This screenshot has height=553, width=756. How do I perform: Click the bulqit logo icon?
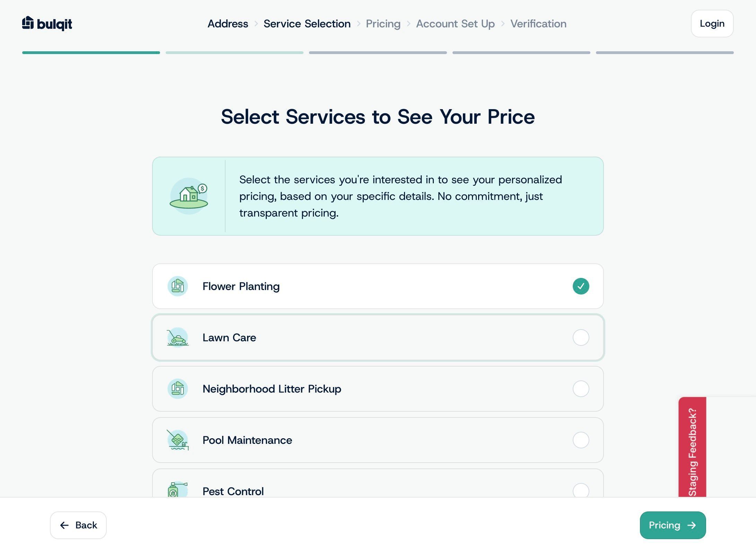tap(28, 23)
